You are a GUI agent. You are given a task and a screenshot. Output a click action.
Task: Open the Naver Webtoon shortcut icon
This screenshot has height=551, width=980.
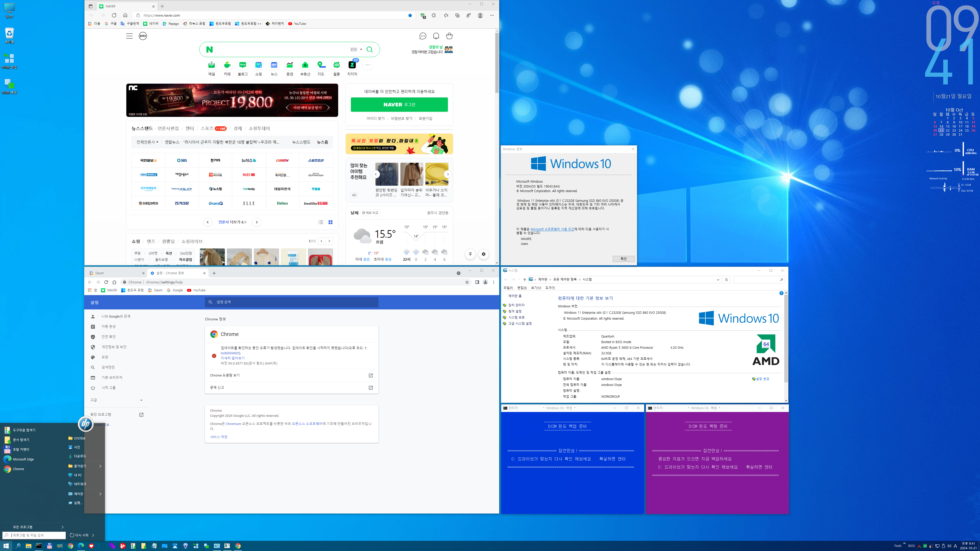(336, 65)
